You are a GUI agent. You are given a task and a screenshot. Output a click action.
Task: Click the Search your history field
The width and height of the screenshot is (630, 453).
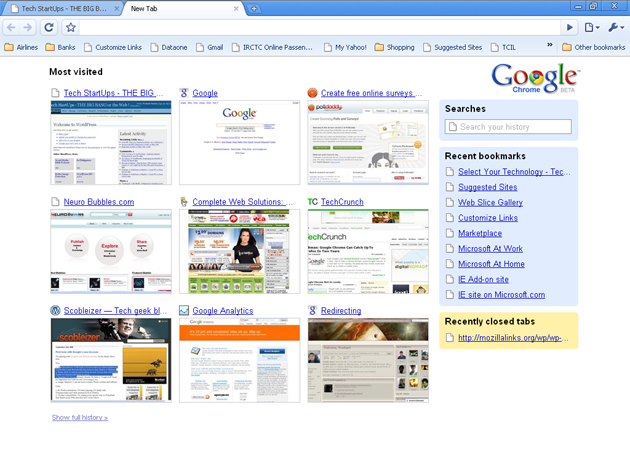click(514, 127)
